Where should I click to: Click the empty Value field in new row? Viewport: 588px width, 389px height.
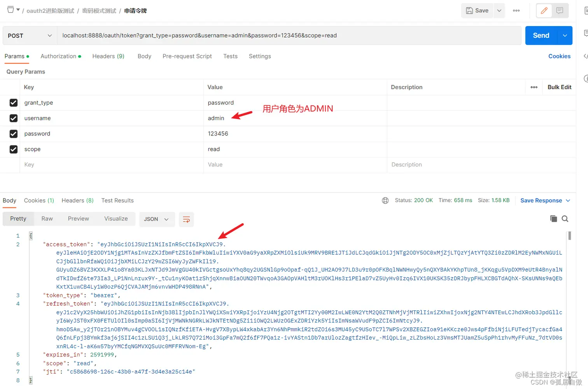click(295, 165)
